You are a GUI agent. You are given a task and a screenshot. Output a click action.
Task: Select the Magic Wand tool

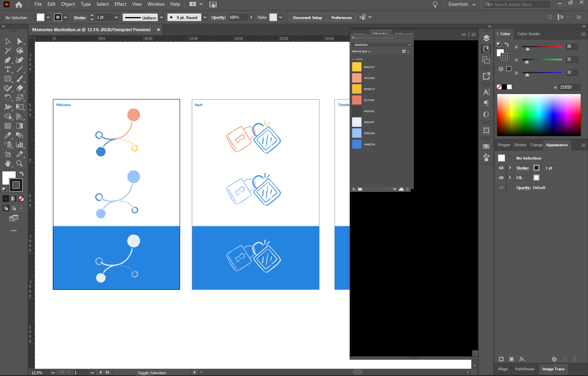(x=8, y=51)
